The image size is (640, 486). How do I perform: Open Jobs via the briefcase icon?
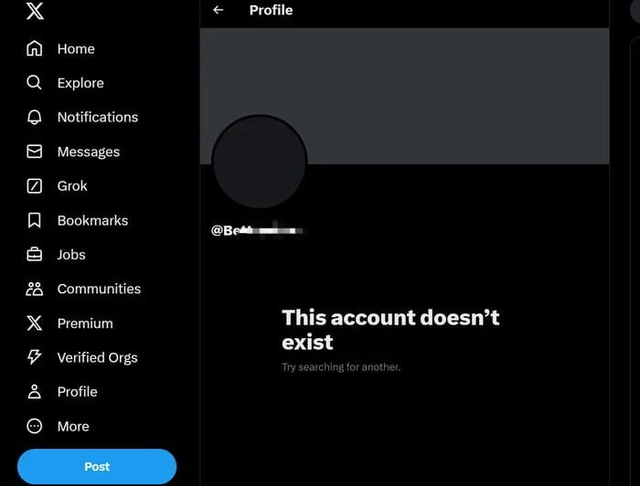click(x=34, y=255)
